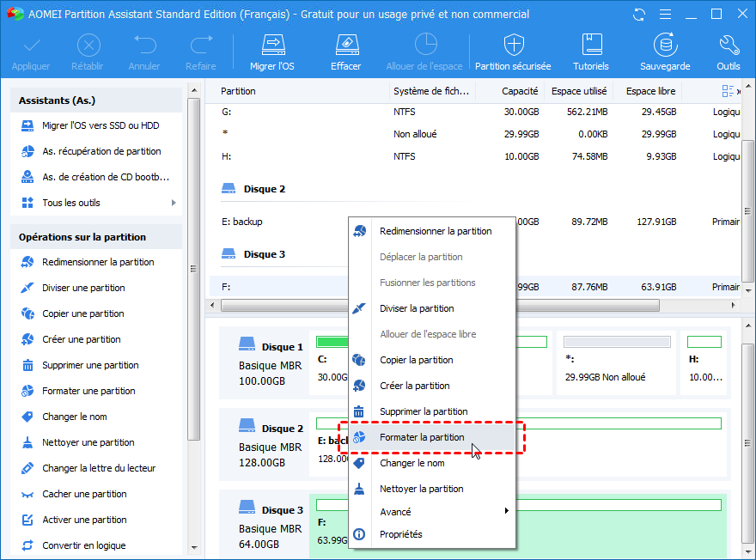The height and width of the screenshot is (560, 756).
Task: Sort by Capacité column header
Action: [510, 91]
